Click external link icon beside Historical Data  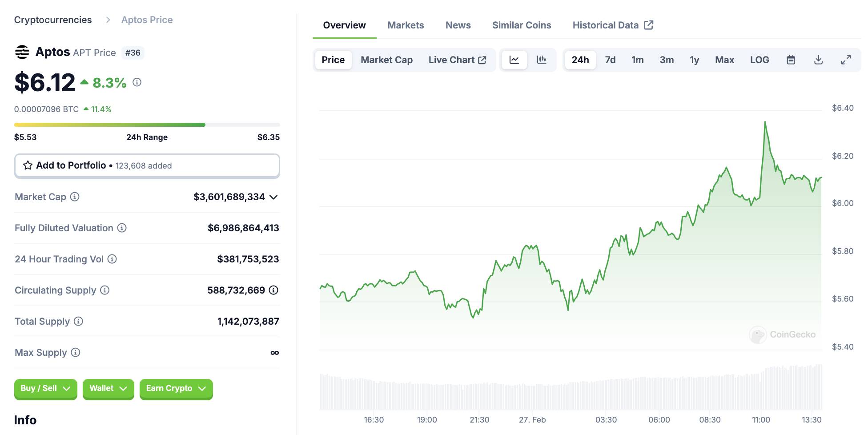point(649,25)
